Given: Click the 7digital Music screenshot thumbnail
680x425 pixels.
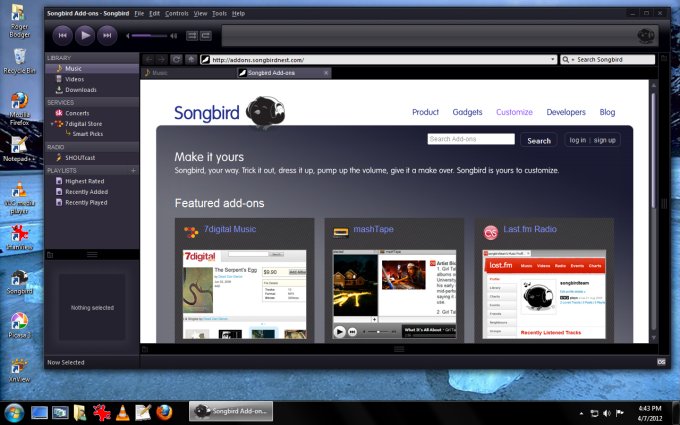Looking at the screenshot, I should pos(245,294).
